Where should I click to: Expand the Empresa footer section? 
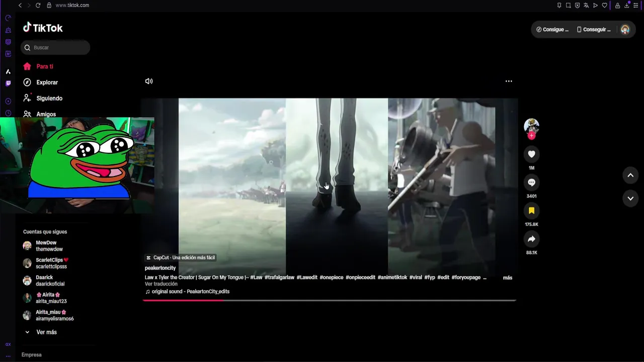click(31, 355)
